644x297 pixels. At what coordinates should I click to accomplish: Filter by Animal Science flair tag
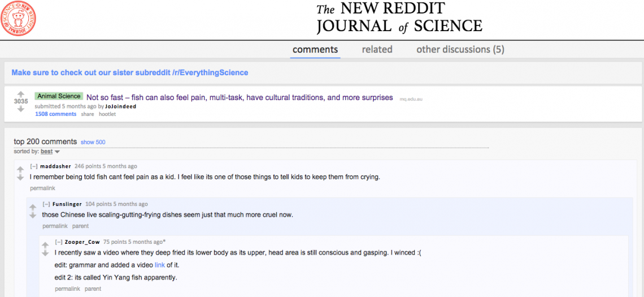click(59, 96)
